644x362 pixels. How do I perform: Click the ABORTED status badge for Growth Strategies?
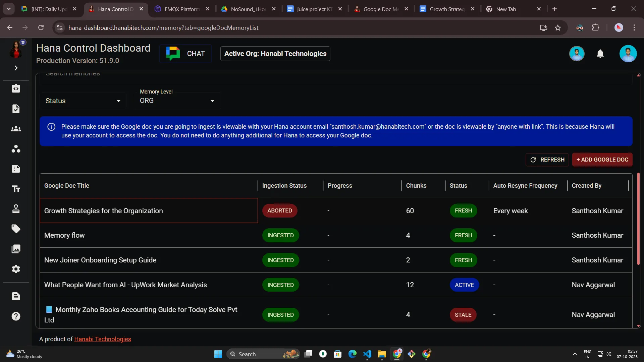[280, 210]
